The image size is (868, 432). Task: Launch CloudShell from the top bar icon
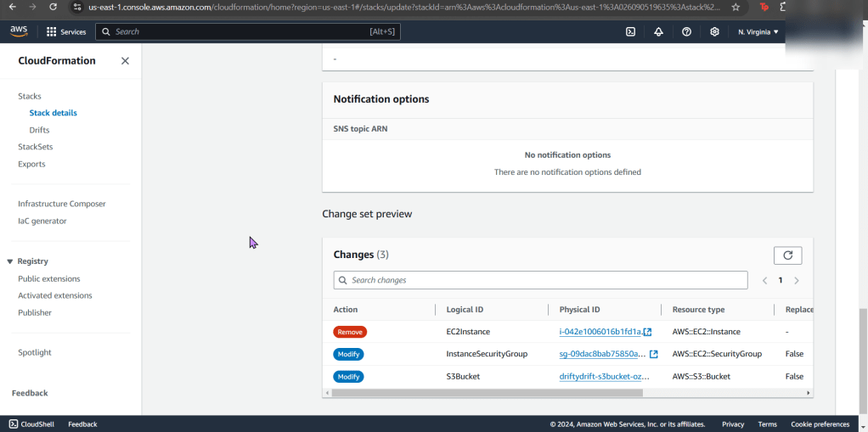point(630,32)
